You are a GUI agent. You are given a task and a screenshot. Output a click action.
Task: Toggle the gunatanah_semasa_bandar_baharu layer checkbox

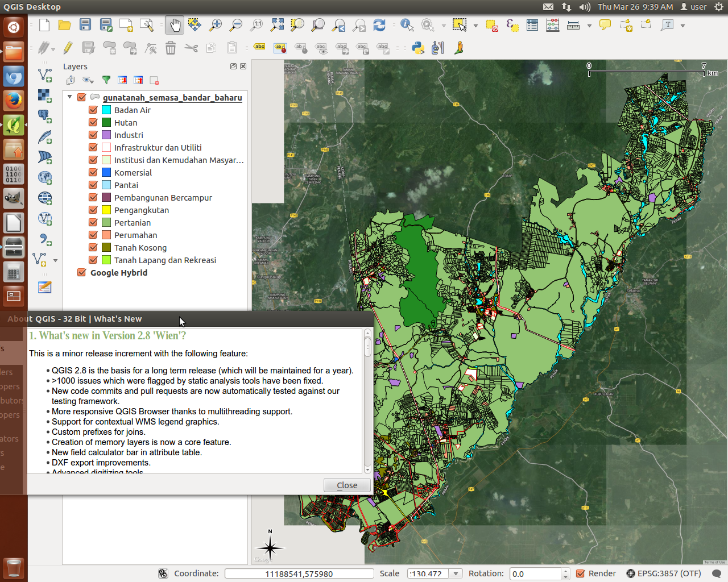pyautogui.click(x=82, y=98)
